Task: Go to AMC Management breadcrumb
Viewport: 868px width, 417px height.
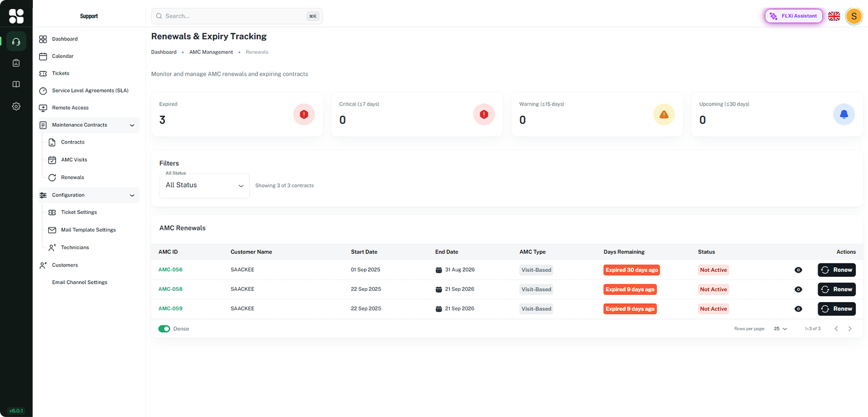Action: click(211, 52)
